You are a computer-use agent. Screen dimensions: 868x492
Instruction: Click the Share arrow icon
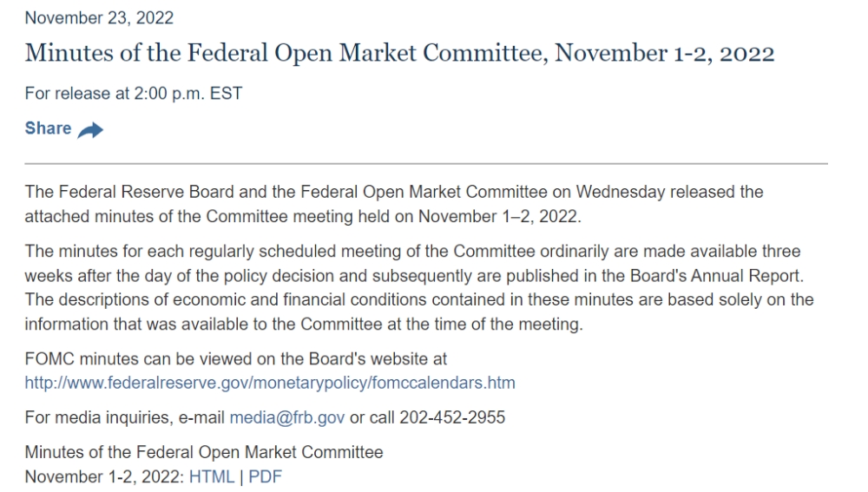[90, 130]
